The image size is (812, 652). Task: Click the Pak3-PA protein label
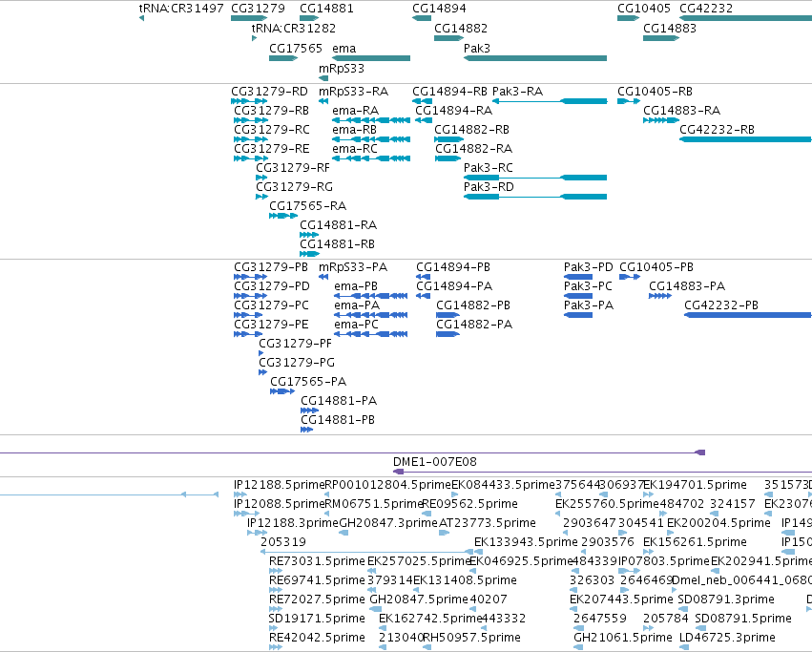pos(589,305)
